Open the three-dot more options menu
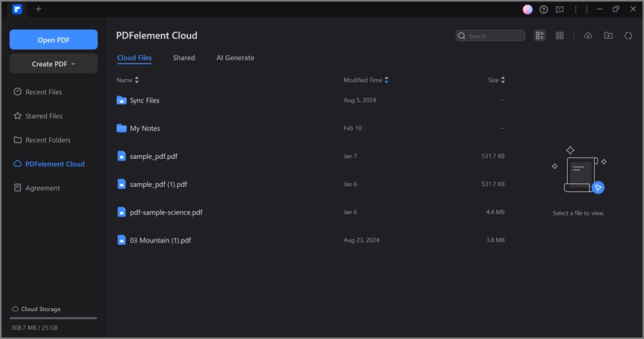 point(575,10)
